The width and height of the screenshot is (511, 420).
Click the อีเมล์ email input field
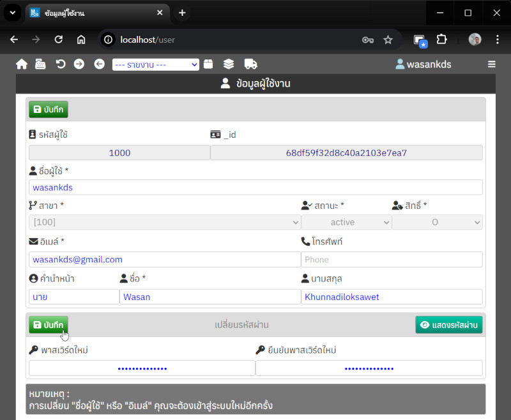point(164,260)
